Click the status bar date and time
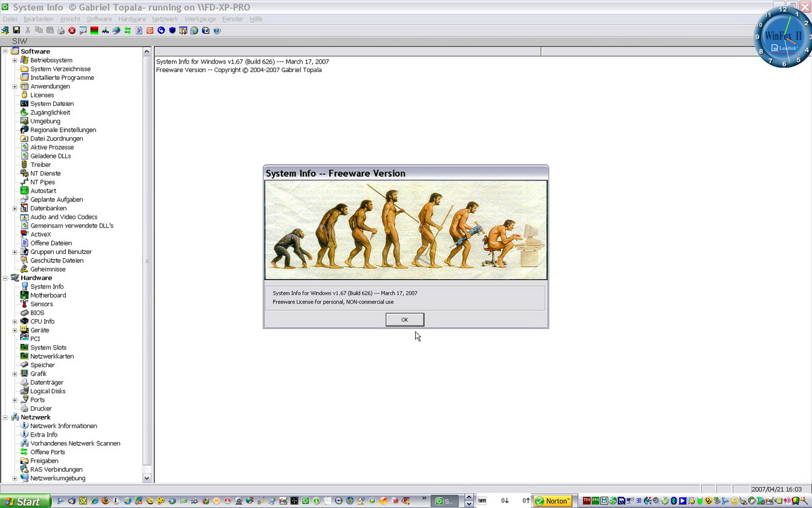 pos(776,489)
